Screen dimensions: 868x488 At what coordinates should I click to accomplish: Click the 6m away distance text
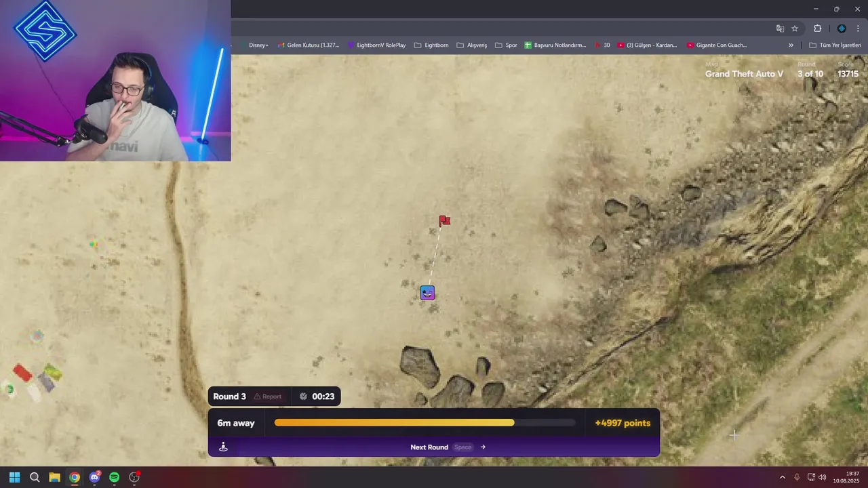pos(236,423)
